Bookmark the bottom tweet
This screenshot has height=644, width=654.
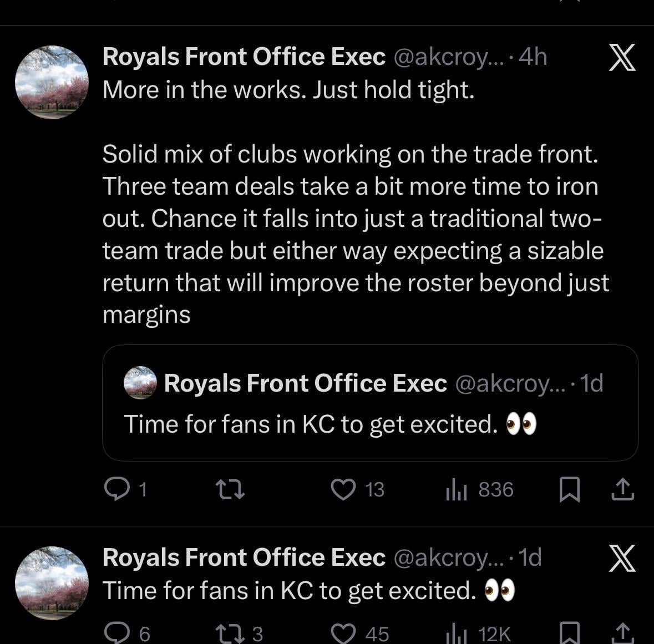tap(569, 633)
